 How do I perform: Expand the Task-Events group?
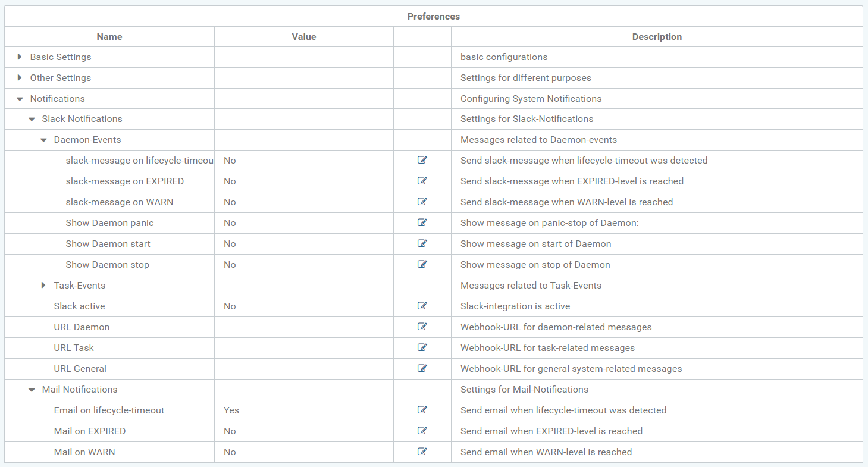43,286
